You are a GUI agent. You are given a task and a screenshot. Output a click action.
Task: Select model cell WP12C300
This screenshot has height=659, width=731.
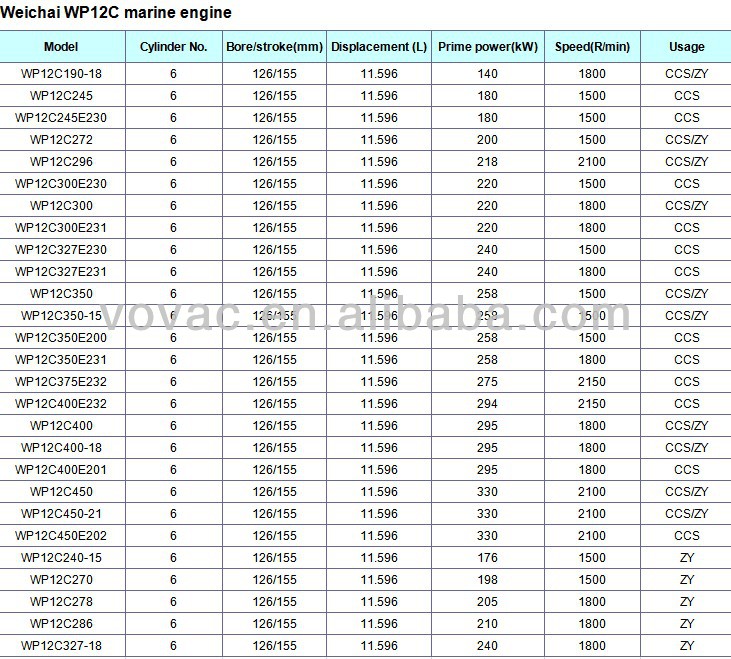click(61, 206)
